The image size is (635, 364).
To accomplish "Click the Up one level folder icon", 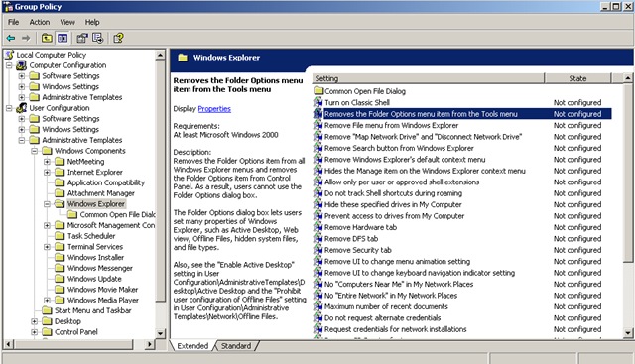I will [47, 38].
